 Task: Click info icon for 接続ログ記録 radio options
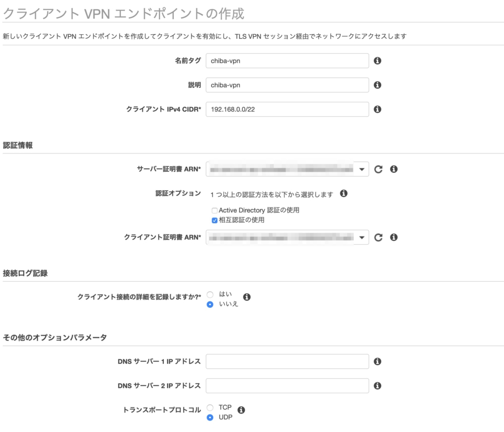[x=247, y=297]
